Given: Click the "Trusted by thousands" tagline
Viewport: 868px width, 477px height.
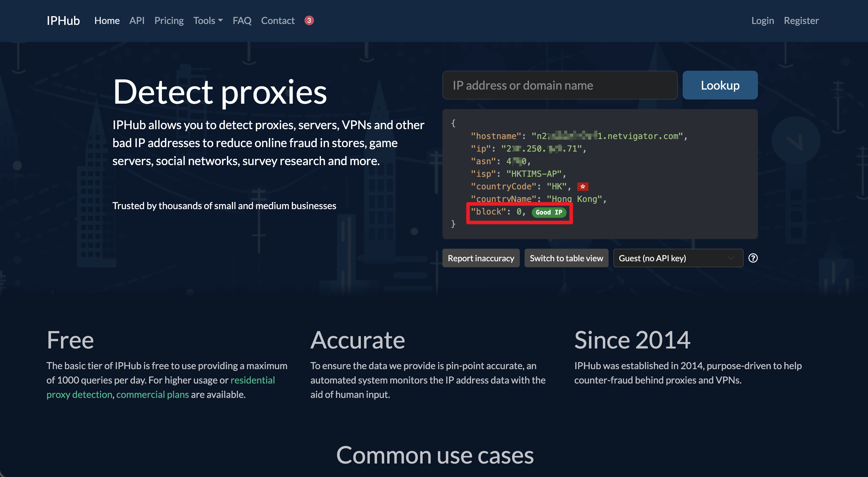Looking at the screenshot, I should pyautogui.click(x=224, y=206).
